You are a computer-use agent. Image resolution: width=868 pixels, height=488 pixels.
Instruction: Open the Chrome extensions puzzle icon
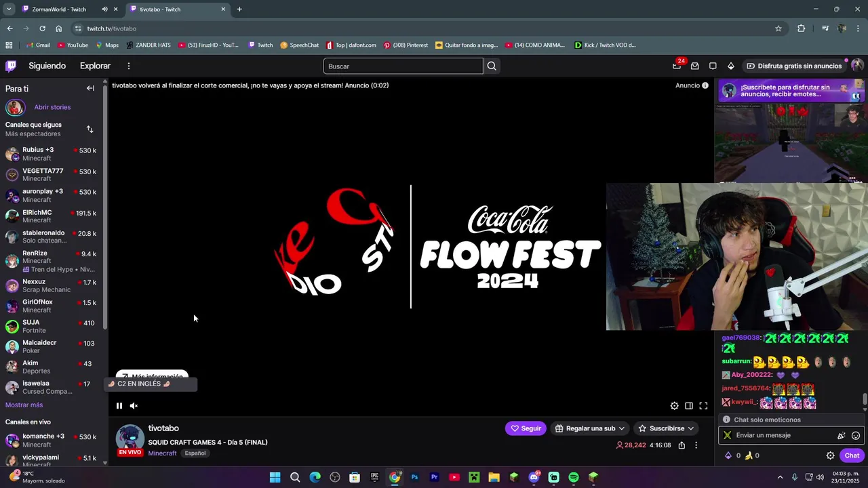pyautogui.click(x=802, y=28)
